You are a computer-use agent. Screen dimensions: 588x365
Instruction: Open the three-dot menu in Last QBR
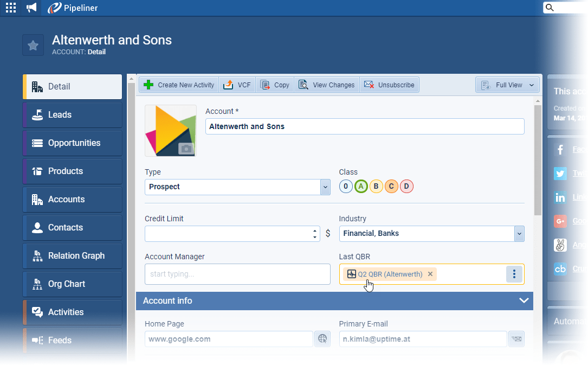pyautogui.click(x=514, y=274)
